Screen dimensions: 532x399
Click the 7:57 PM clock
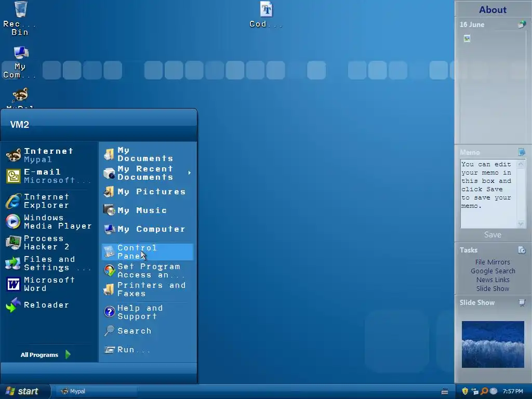coord(513,391)
